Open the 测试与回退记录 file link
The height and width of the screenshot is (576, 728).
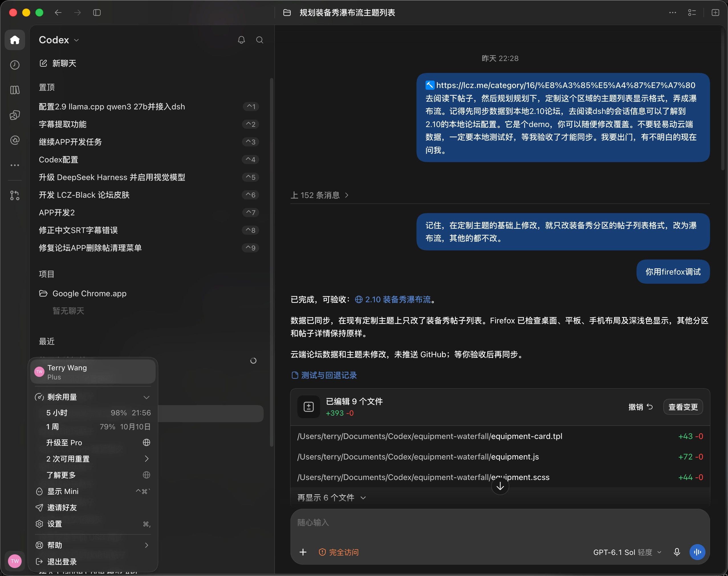click(x=324, y=375)
